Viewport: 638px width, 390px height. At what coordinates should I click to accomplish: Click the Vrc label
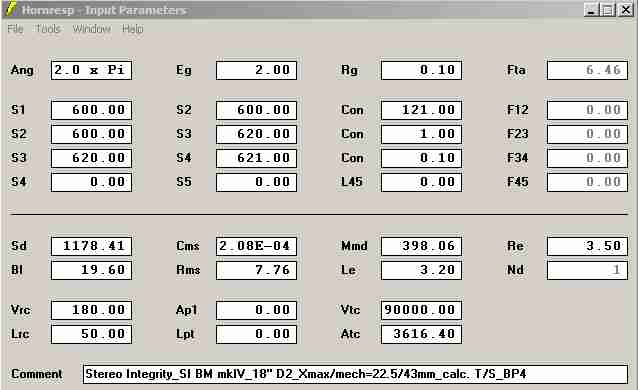[x=20, y=310]
